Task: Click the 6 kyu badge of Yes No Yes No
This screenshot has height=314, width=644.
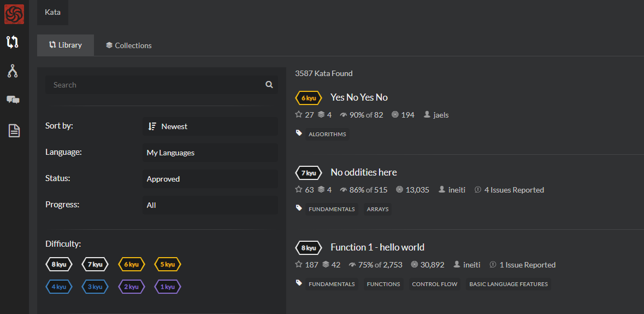Action: 309,98
